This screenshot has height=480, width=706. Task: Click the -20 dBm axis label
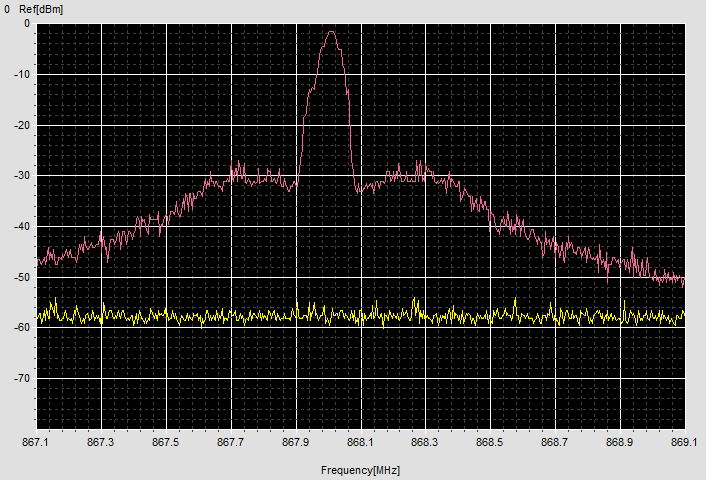[22, 125]
